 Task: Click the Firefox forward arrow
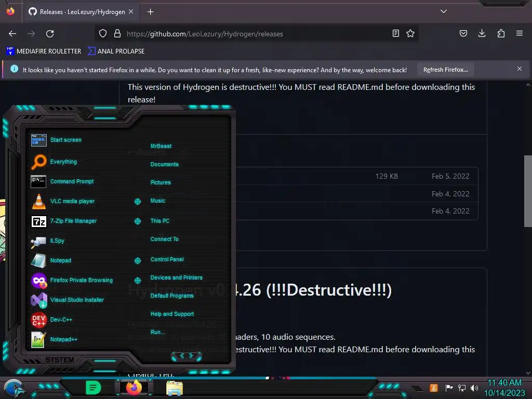click(x=31, y=34)
